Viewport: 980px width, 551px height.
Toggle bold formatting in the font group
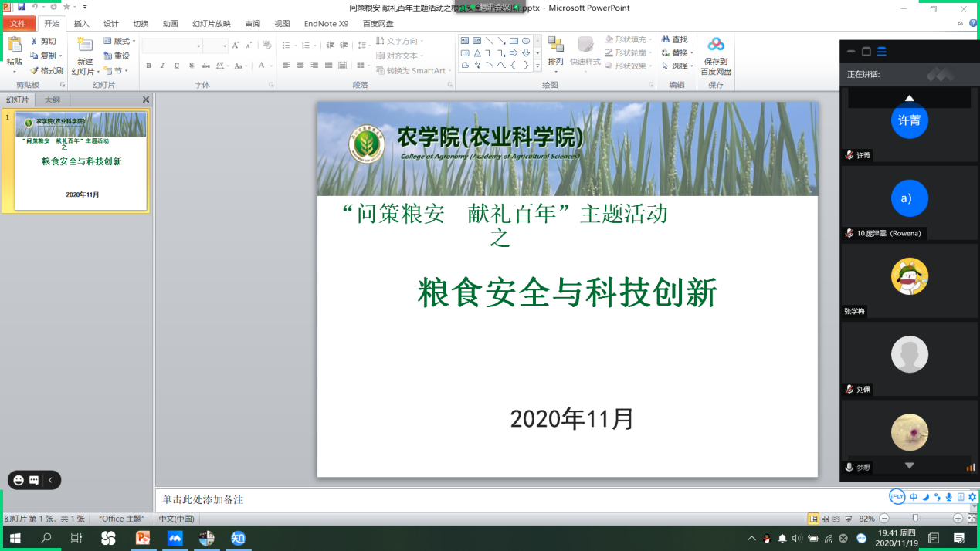148,66
